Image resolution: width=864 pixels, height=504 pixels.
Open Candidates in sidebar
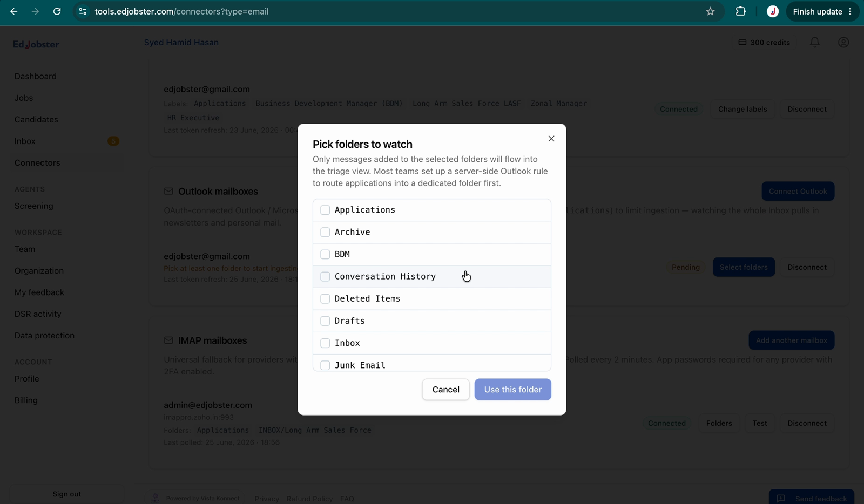36,120
